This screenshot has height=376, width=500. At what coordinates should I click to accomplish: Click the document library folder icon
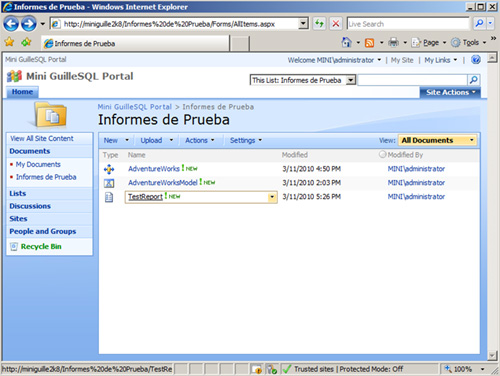pyautogui.click(x=51, y=115)
